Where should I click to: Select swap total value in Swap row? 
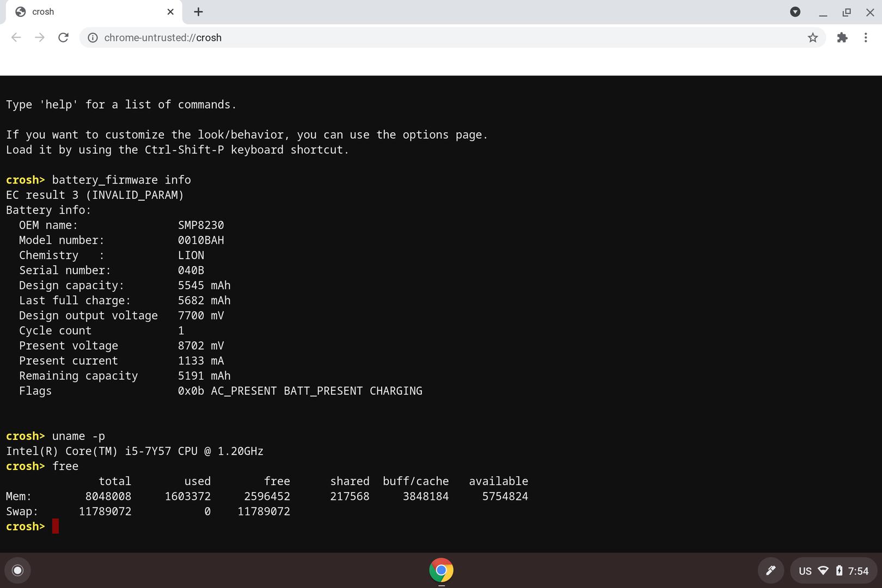[x=105, y=512]
